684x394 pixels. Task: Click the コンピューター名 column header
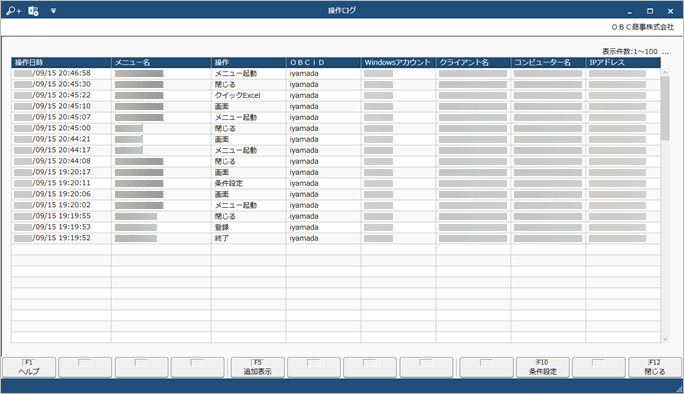(x=548, y=62)
